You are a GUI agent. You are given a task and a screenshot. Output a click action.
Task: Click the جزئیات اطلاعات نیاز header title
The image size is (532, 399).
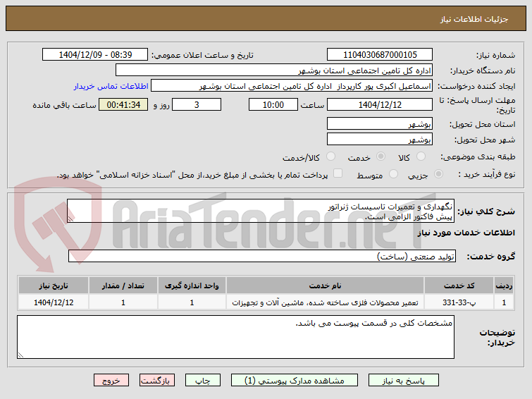pos(474,19)
